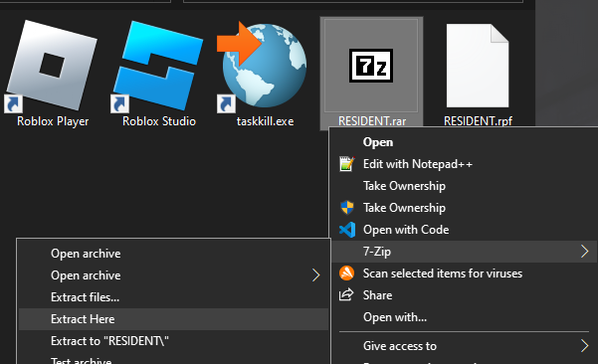
Task: Choose the first Open archive entry
Action: click(x=173, y=254)
